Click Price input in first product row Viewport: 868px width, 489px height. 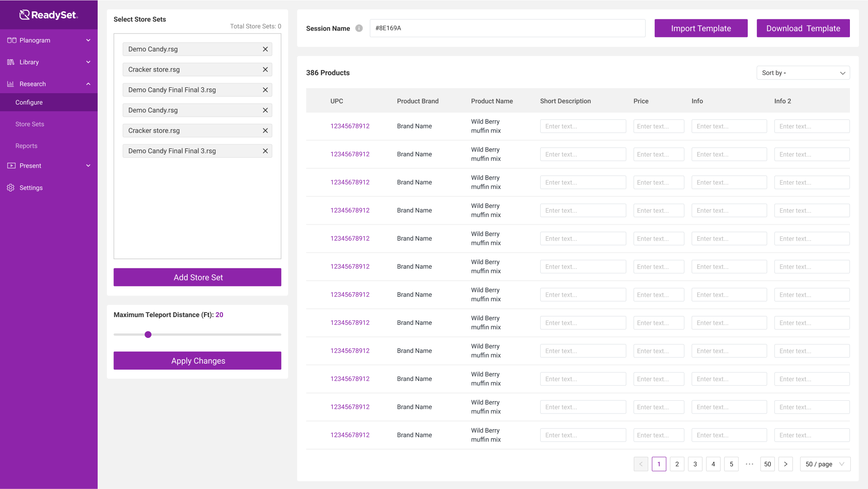659,126
